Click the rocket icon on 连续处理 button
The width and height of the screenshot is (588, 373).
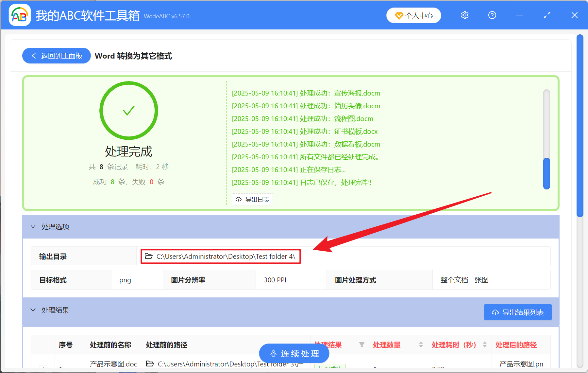pos(273,353)
